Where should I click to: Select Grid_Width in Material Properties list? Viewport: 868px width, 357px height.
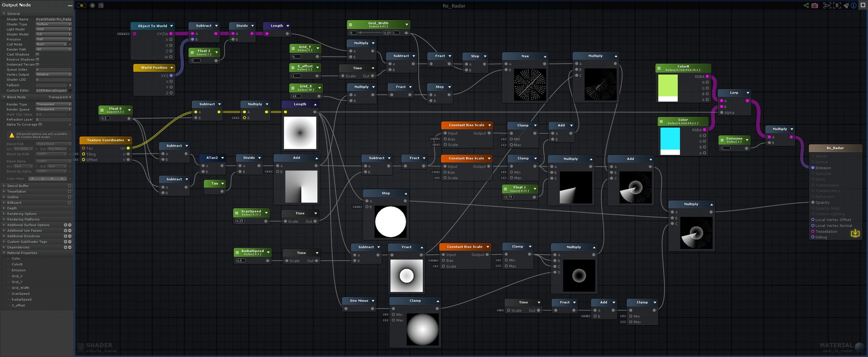point(20,288)
